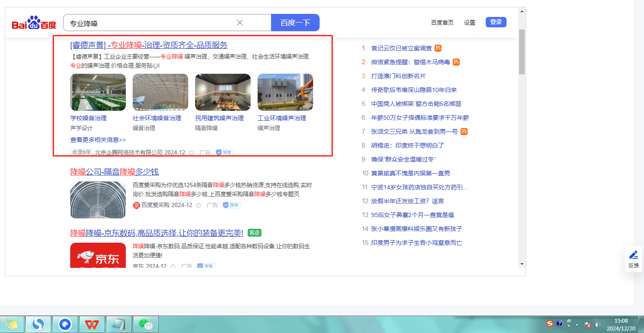Click the Sogou input method tray icon
Image resolution: width=644 pixels, height=333 pixels.
550,324
